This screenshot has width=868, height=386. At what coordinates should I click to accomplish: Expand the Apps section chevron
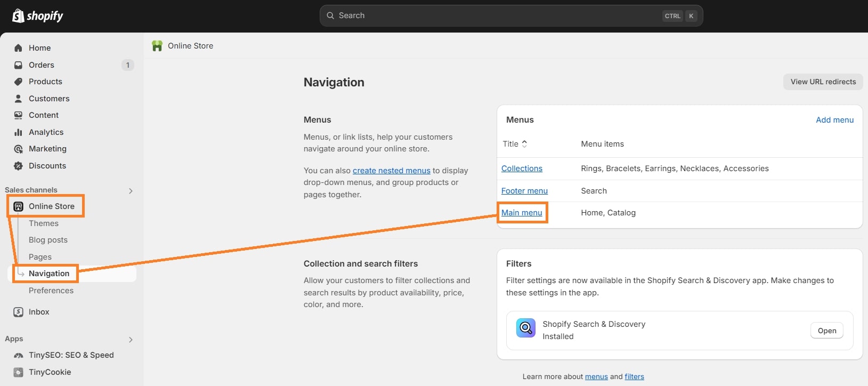pyautogui.click(x=131, y=340)
